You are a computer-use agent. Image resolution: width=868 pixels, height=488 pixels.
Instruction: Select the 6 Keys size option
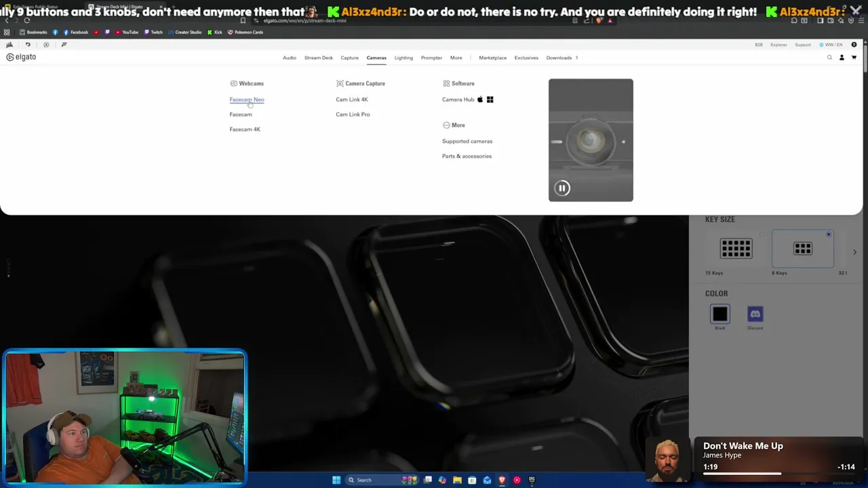click(x=803, y=249)
